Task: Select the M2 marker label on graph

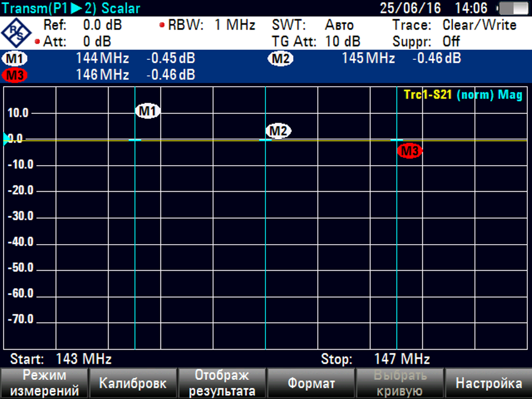Action: [x=278, y=131]
